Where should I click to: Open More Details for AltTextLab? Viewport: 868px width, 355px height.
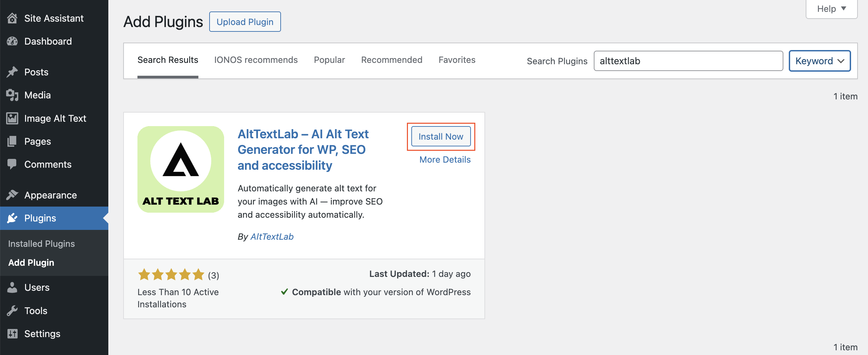coord(445,160)
